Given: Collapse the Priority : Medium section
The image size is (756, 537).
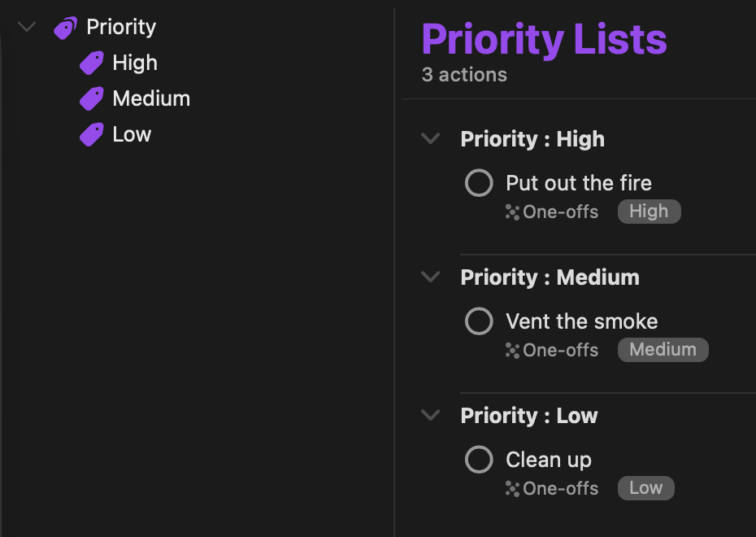Looking at the screenshot, I should click(430, 277).
